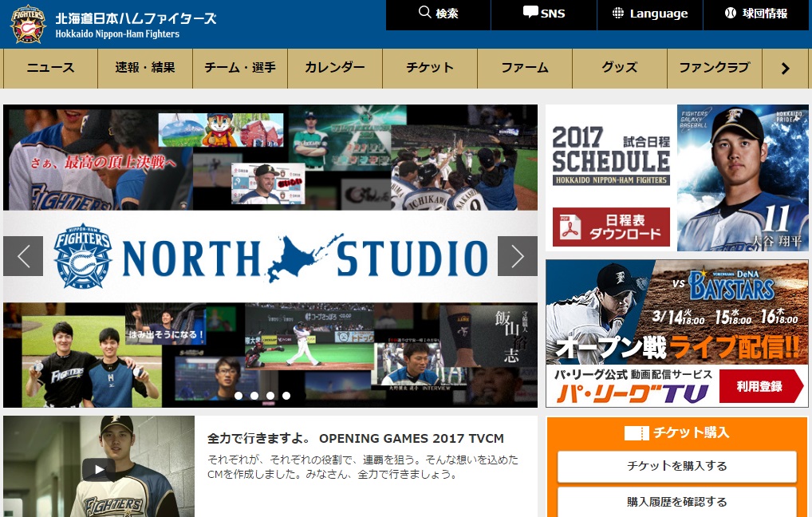Viewport: 812px width, 517px height.
Task: Select first carousel indicator dot
Action: pyautogui.click(x=238, y=396)
